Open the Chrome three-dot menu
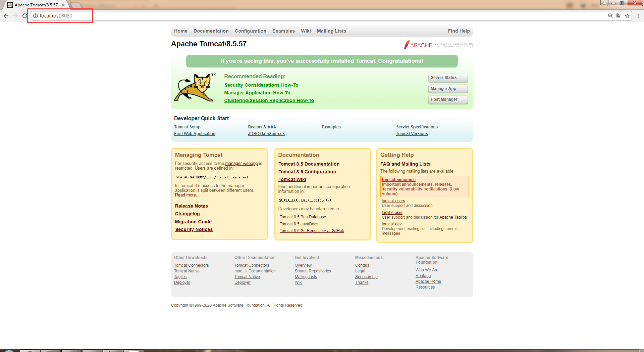This screenshot has height=352, width=644. click(638, 16)
